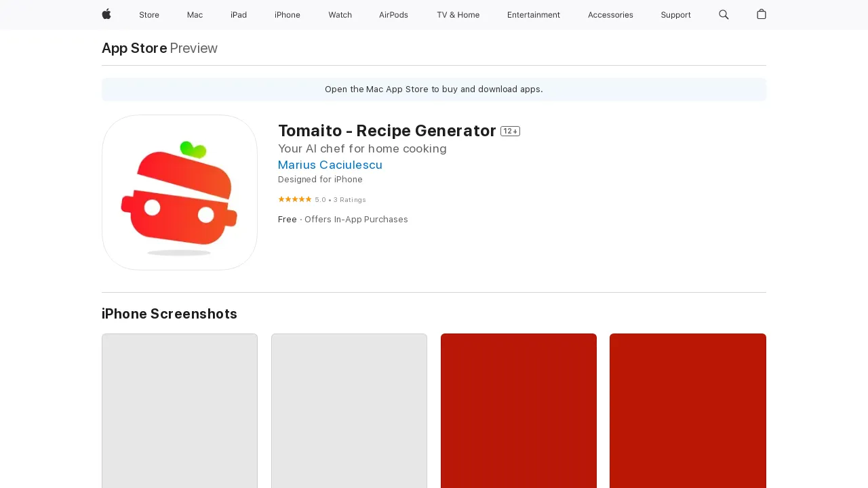Click 'Your AI chef for home cooking'

(362, 149)
